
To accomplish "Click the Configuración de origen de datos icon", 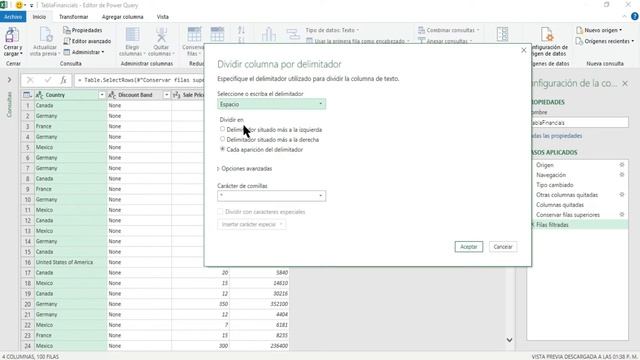I will (x=547, y=35).
